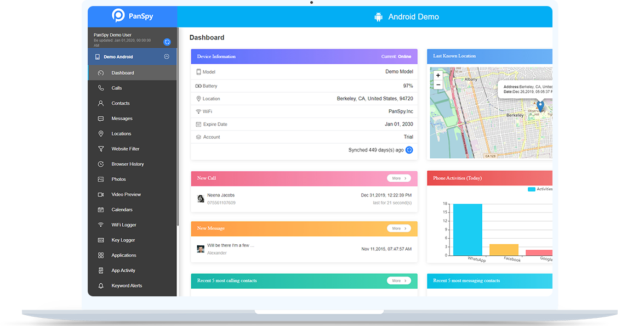The height and width of the screenshot is (326, 644).
Task: Click the blue map location marker
Action: (540, 106)
